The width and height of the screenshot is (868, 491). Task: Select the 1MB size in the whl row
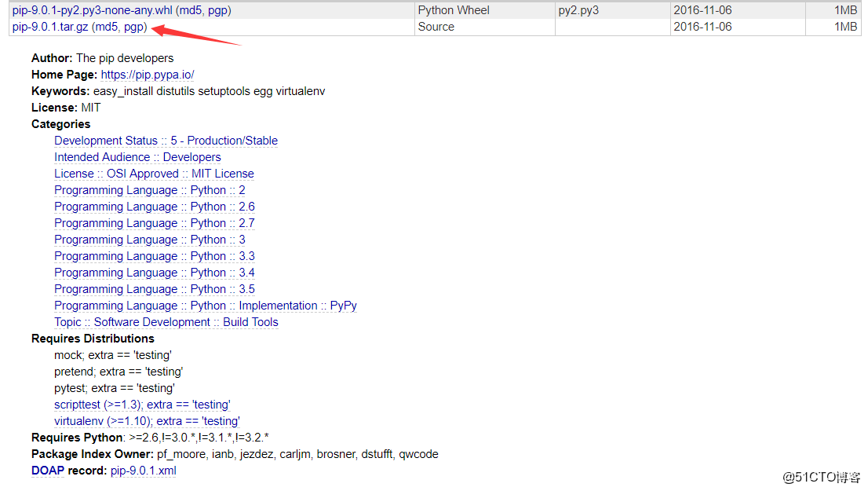coord(845,10)
